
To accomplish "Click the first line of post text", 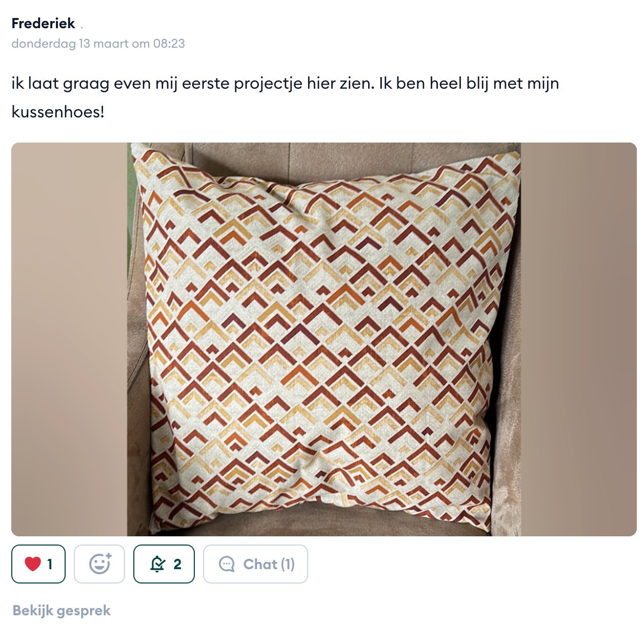I will [285, 83].
